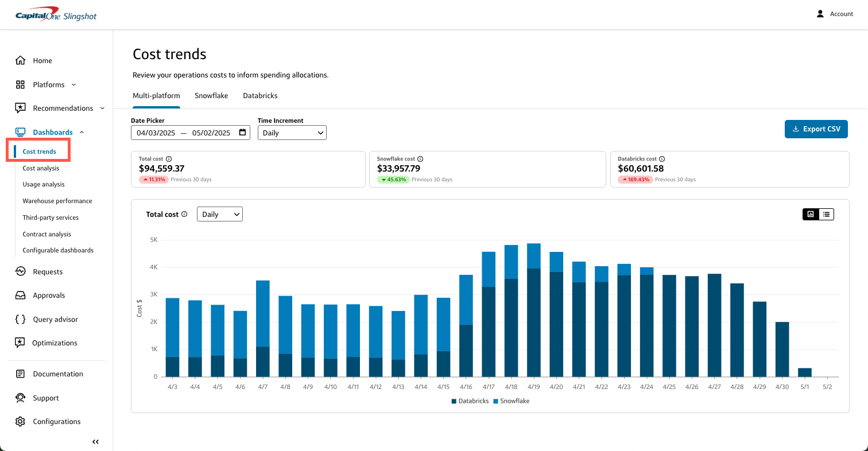Switch to the Databricks tab
The image size is (868, 451).
(x=260, y=96)
